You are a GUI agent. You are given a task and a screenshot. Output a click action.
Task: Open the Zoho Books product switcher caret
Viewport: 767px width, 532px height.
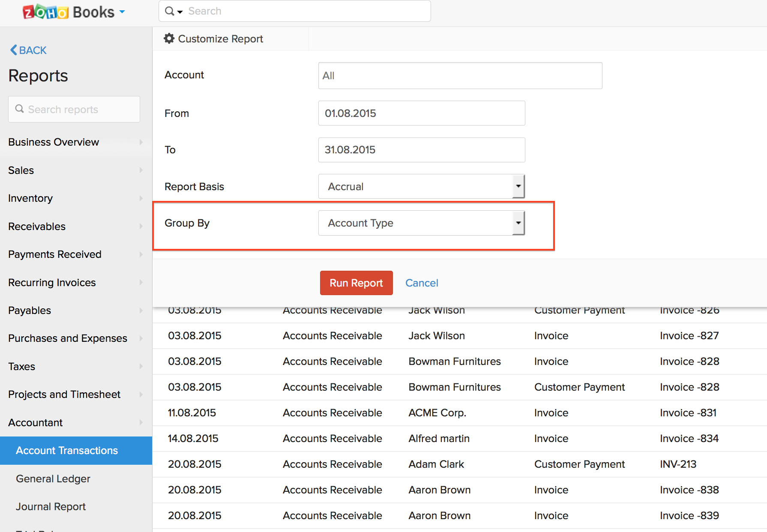click(x=123, y=12)
